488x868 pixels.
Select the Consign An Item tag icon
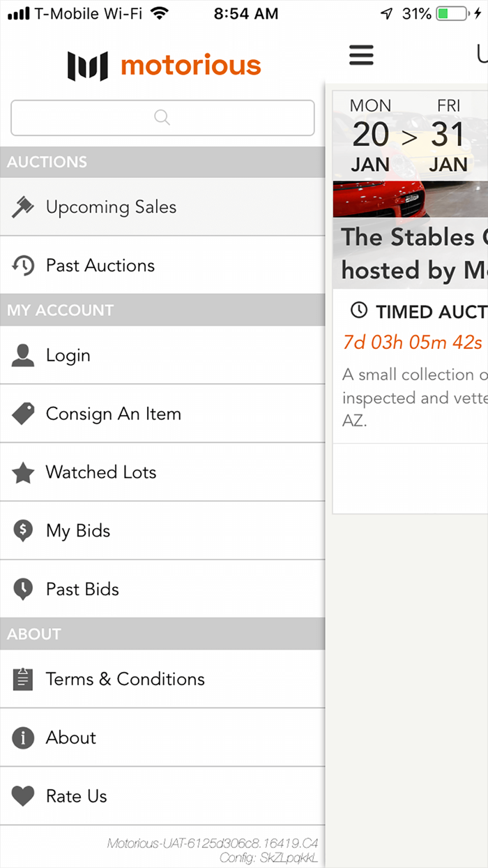[23, 413]
